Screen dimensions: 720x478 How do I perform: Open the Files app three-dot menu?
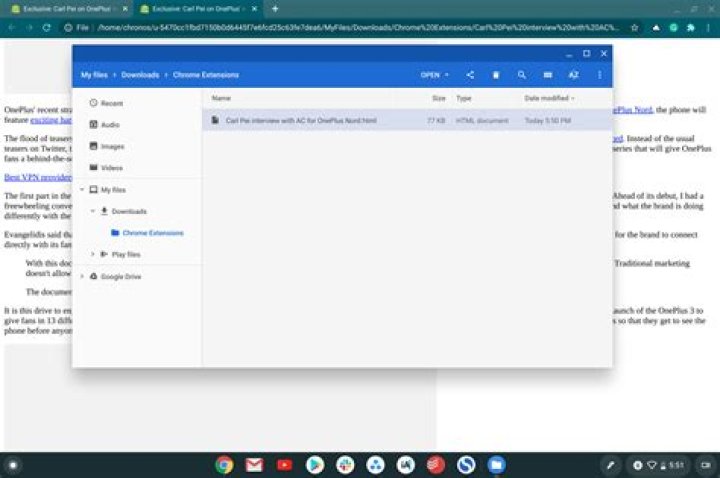tap(599, 75)
